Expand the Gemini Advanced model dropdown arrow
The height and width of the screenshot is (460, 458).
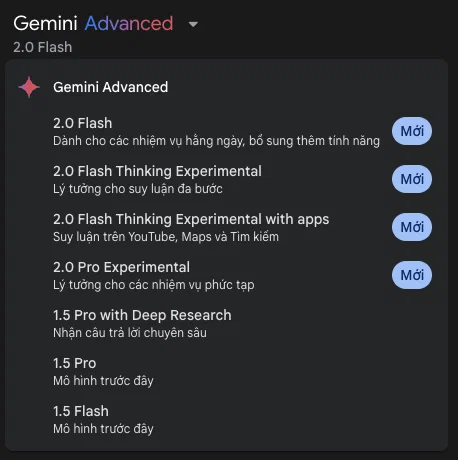pyautogui.click(x=193, y=24)
